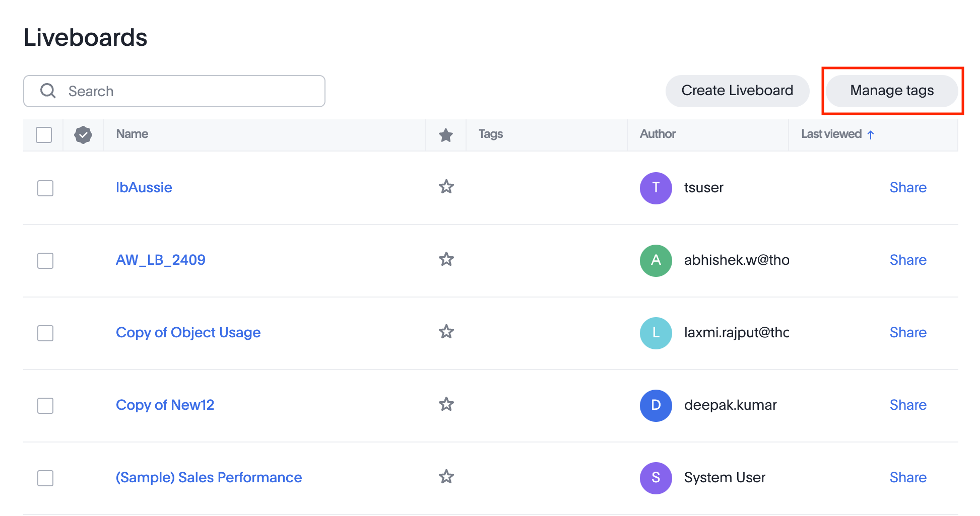The width and height of the screenshot is (980, 516).
Task: Open the lbAussie liveboard
Action: click(144, 187)
